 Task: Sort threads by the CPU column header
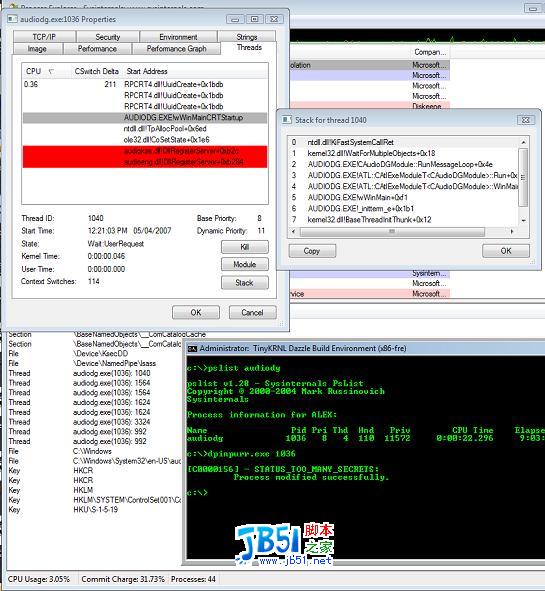[x=44, y=71]
